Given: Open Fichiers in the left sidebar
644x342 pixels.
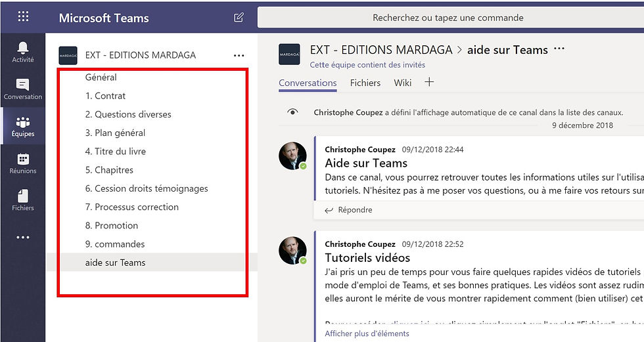Looking at the screenshot, I should coord(23,200).
